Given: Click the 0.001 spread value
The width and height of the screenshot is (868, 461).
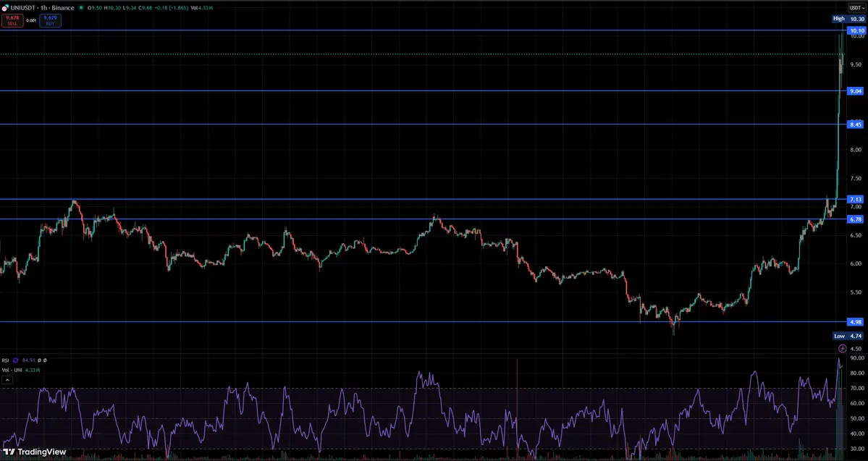Looking at the screenshot, I should click(x=32, y=20).
